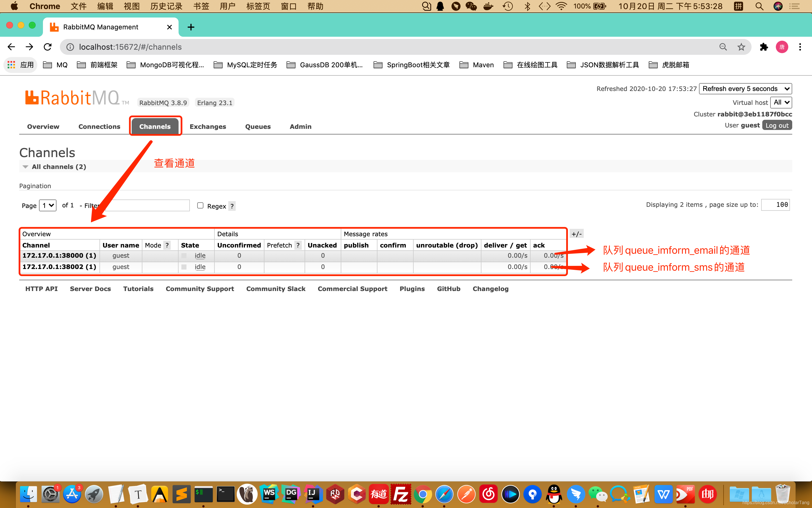Open the Plugins footer link

coord(412,289)
